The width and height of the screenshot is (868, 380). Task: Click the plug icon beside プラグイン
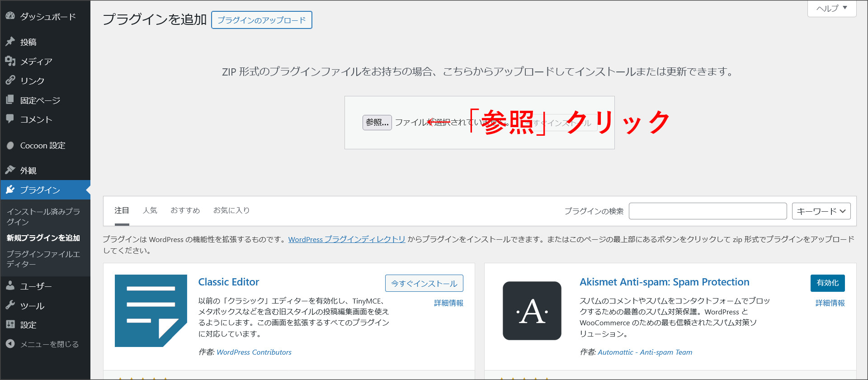[x=10, y=190]
